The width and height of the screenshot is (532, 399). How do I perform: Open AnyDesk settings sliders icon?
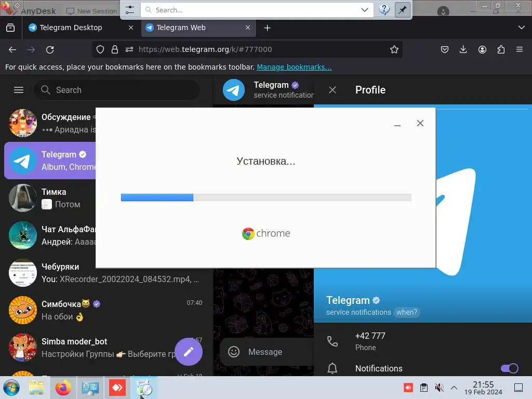click(x=129, y=10)
